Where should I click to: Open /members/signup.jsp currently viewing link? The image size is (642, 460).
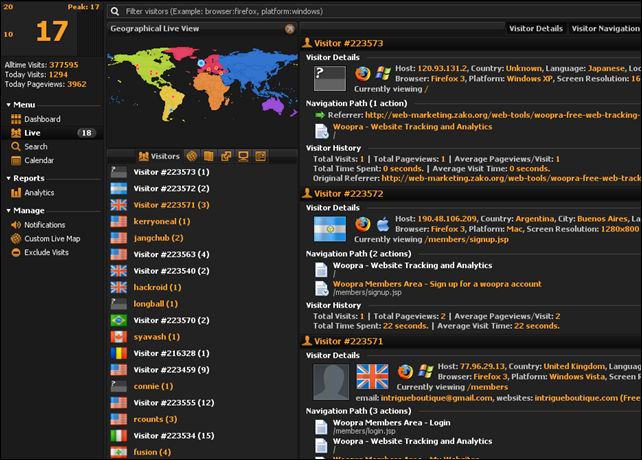(467, 239)
